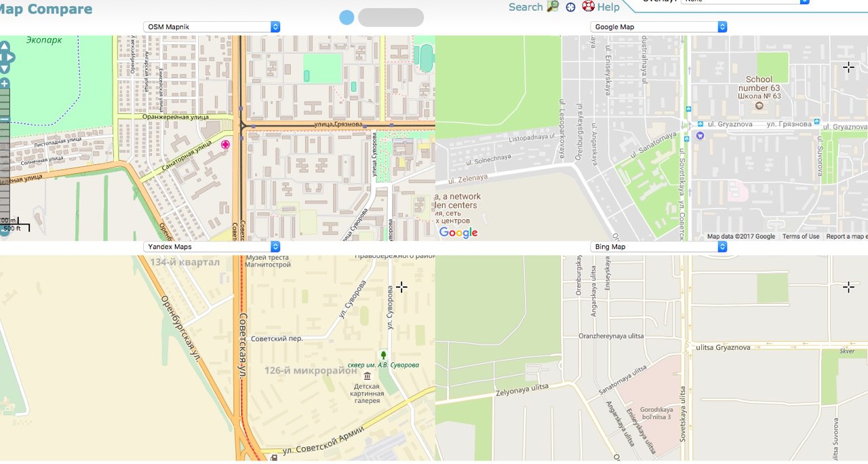Image resolution: width=868 pixels, height=464 pixels.
Task: Open the Bing Map selector dropdown
Action: coord(658,246)
